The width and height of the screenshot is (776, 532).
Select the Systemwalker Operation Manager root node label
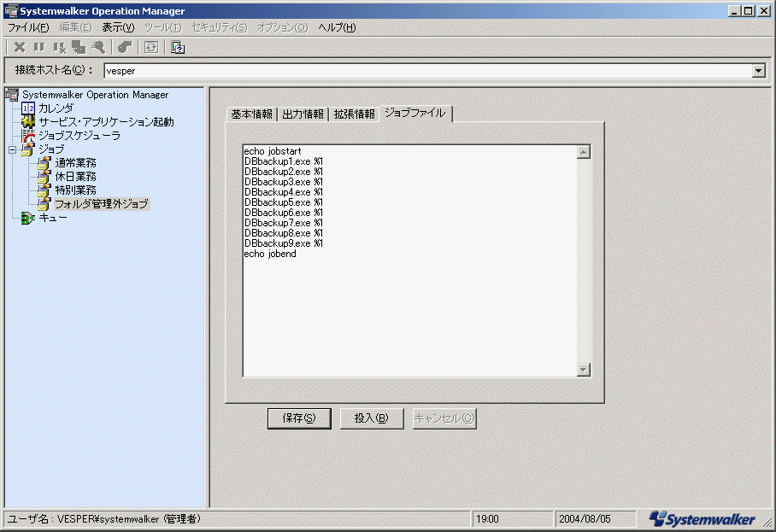point(95,95)
